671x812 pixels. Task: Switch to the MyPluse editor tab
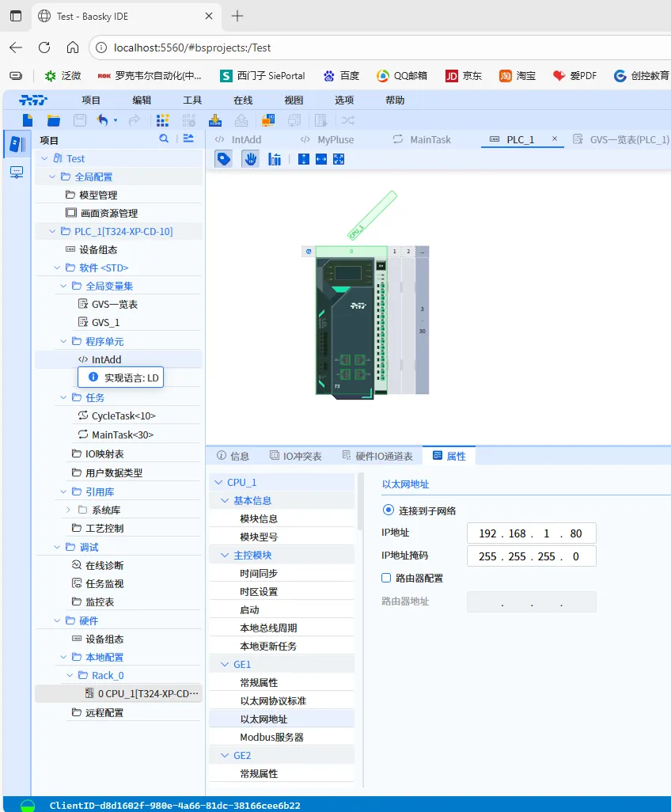coord(328,139)
